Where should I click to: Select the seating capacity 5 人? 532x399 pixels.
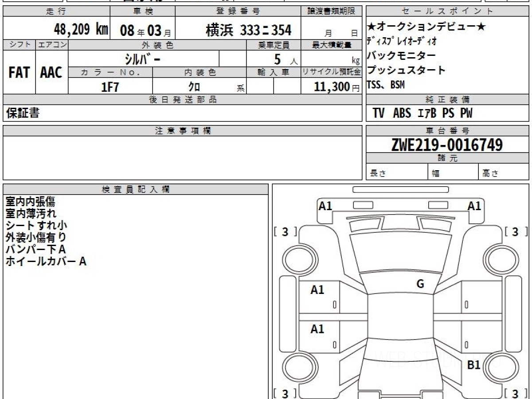tap(286, 59)
